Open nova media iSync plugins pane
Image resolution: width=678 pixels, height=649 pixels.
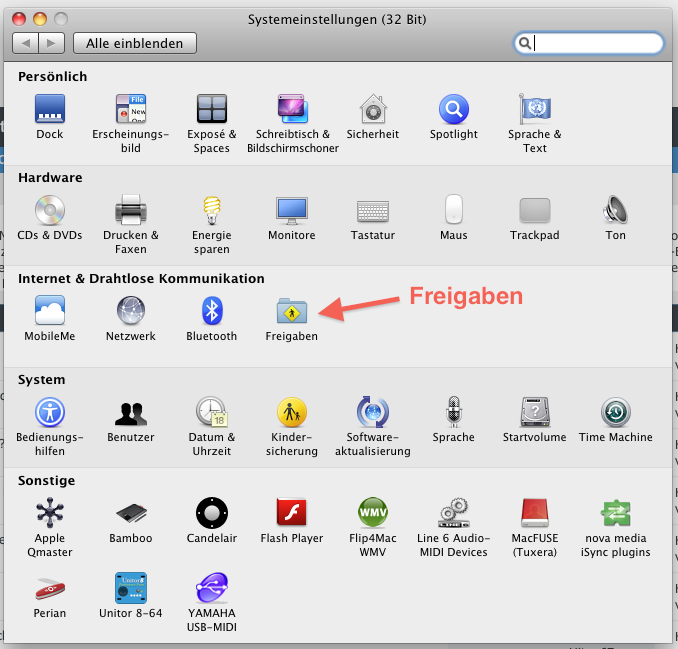pos(615,513)
